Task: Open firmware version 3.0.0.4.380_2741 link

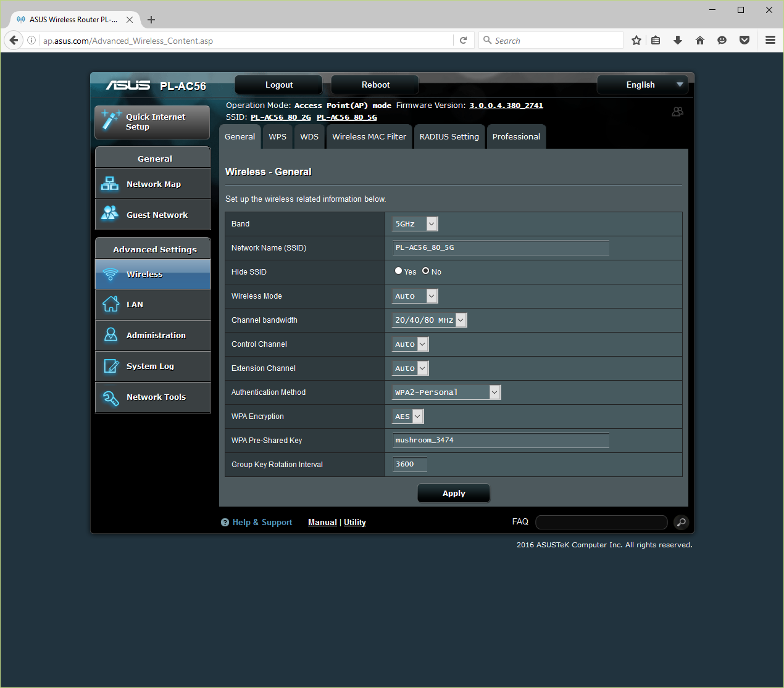Action: [506, 106]
